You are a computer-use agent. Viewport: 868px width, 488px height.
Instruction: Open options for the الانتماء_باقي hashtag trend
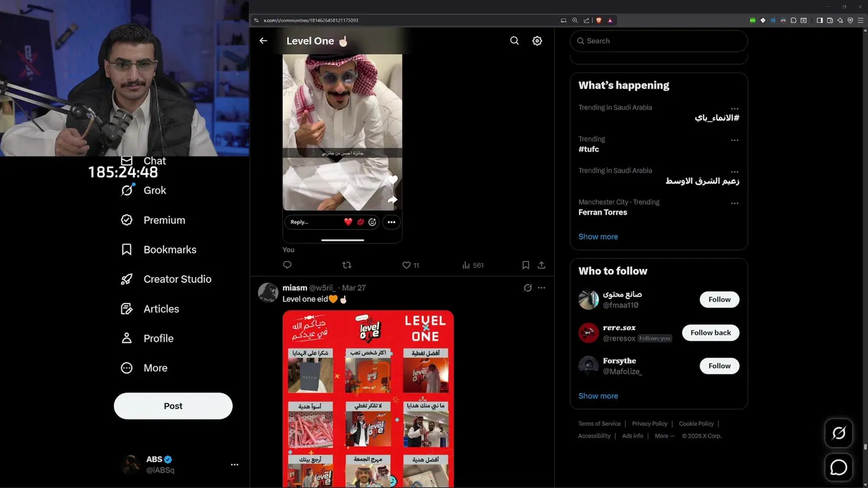[x=734, y=108]
